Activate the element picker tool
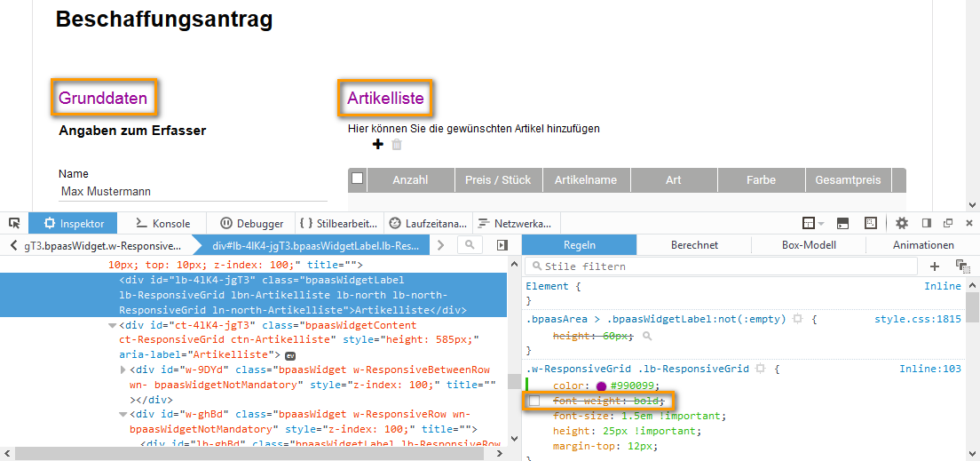This screenshot has width=980, height=461. 14,223
